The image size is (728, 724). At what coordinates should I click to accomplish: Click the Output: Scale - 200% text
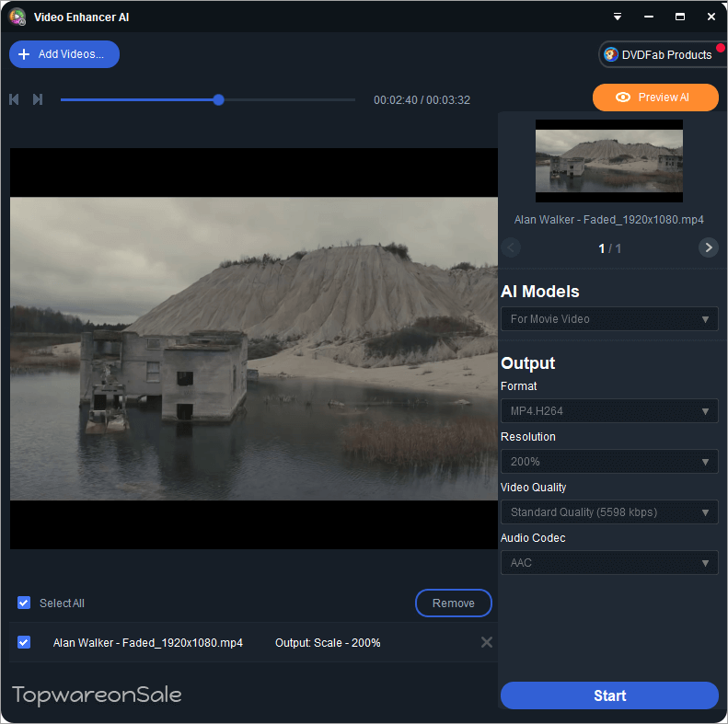click(x=328, y=643)
